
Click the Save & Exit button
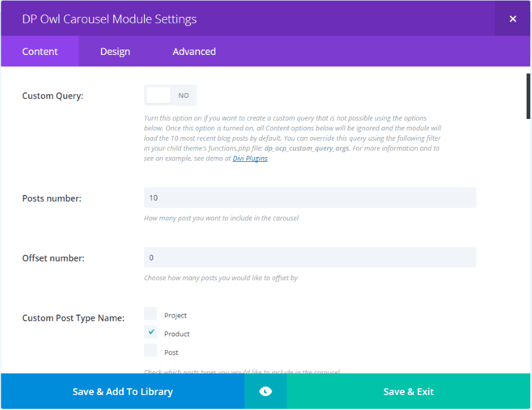tap(409, 392)
